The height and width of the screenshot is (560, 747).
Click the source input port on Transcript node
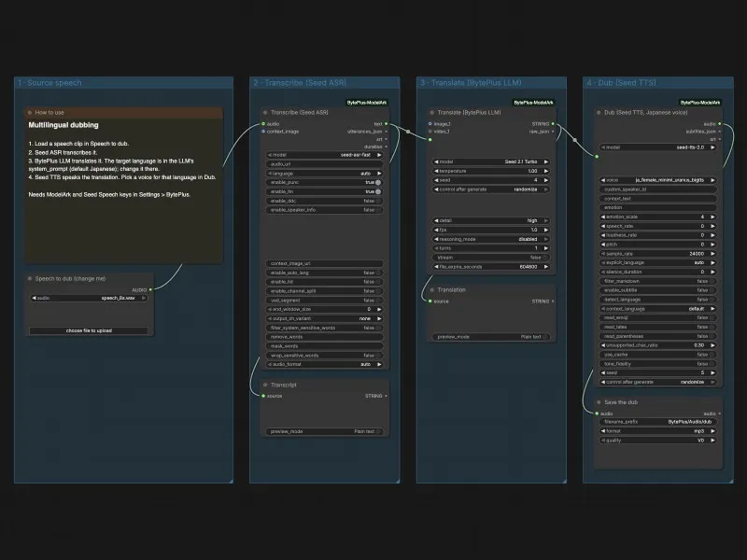pos(263,396)
